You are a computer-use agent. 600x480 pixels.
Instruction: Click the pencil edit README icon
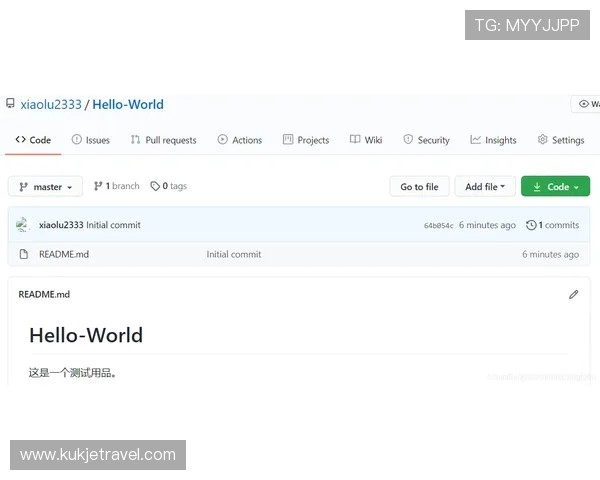tap(573, 294)
